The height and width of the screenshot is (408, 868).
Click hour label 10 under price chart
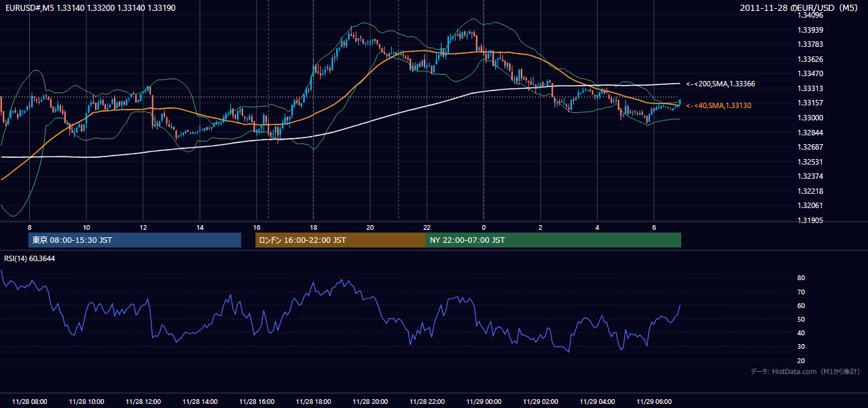point(86,227)
